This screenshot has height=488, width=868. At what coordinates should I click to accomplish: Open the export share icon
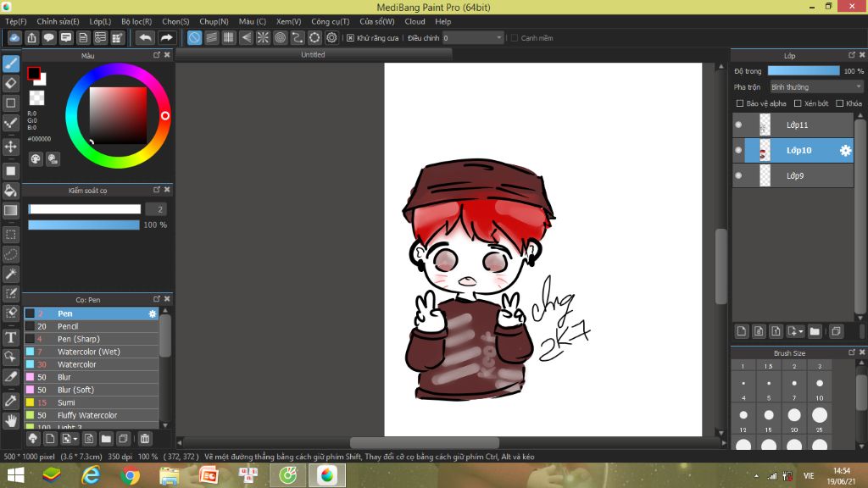(31, 37)
